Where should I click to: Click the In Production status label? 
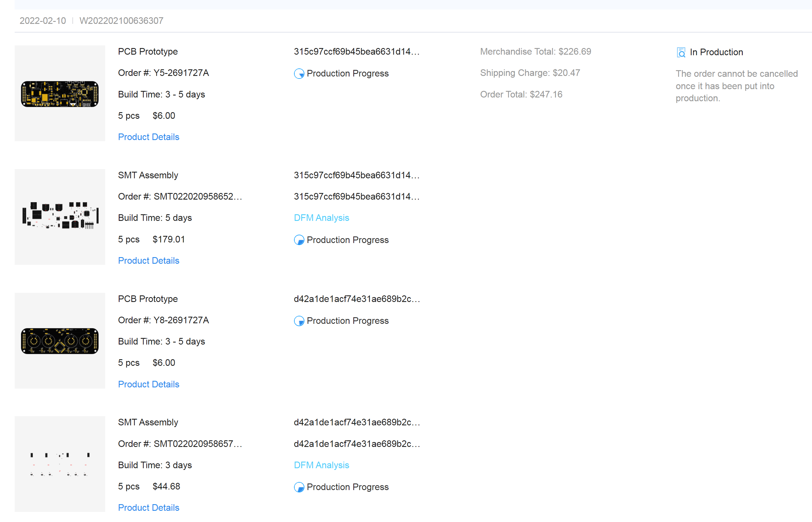[716, 52]
